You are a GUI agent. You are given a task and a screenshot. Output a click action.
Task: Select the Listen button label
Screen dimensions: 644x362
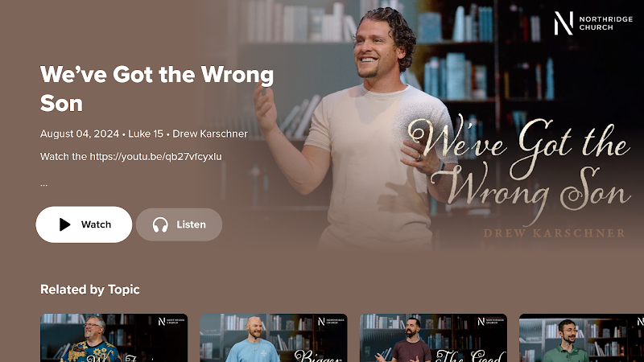[x=191, y=224]
